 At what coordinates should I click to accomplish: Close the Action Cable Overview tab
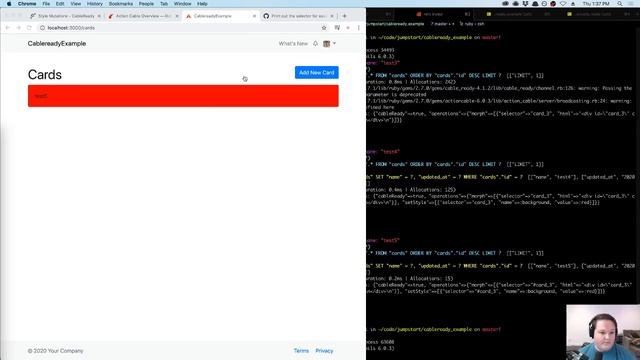(x=177, y=16)
